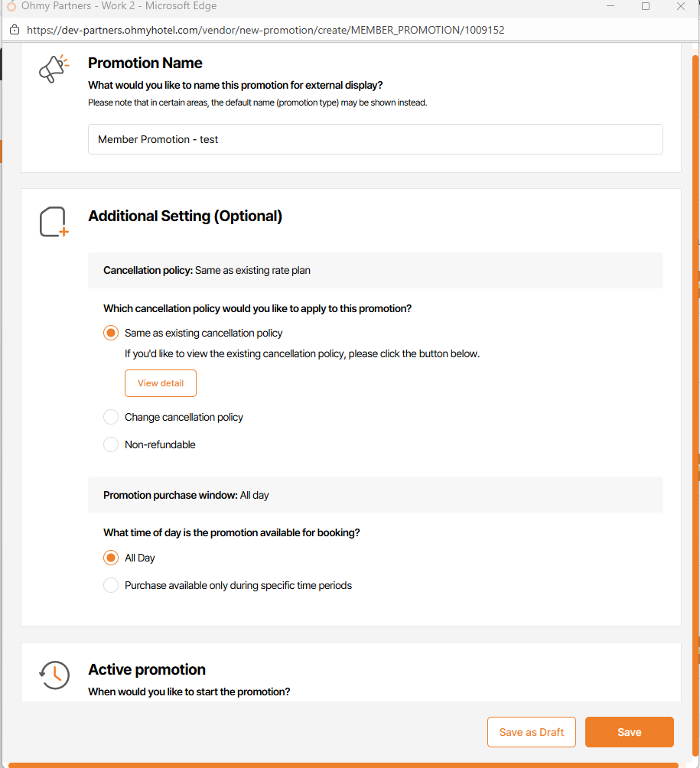
Task: Click the Promotion Name text field
Action: point(375,139)
